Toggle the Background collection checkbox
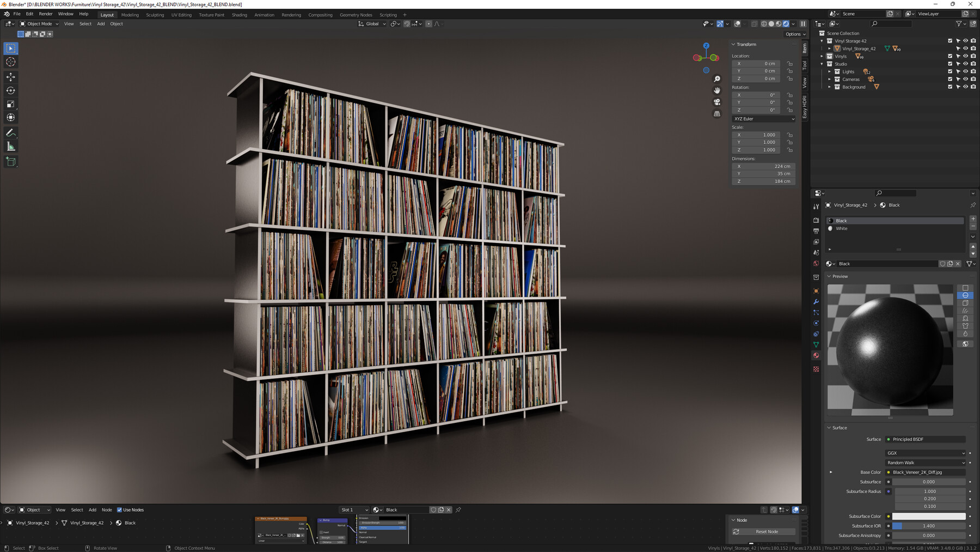This screenshot has width=980, height=552. pos(950,87)
